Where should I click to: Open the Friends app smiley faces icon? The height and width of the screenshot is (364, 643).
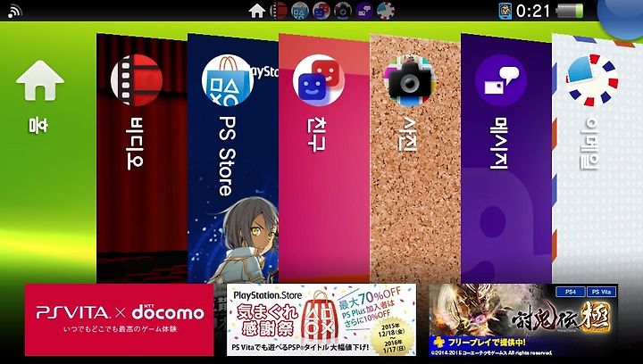pos(319,80)
